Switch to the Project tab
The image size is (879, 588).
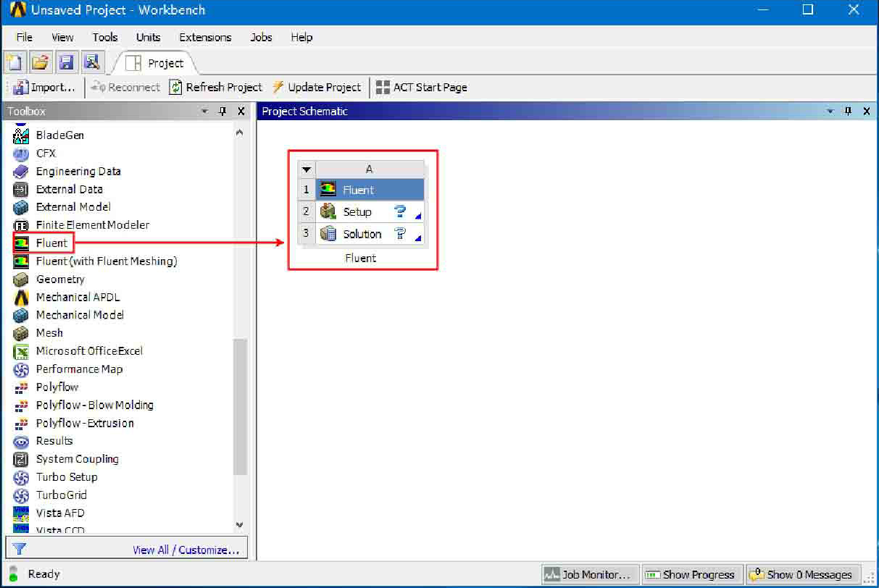coord(157,63)
